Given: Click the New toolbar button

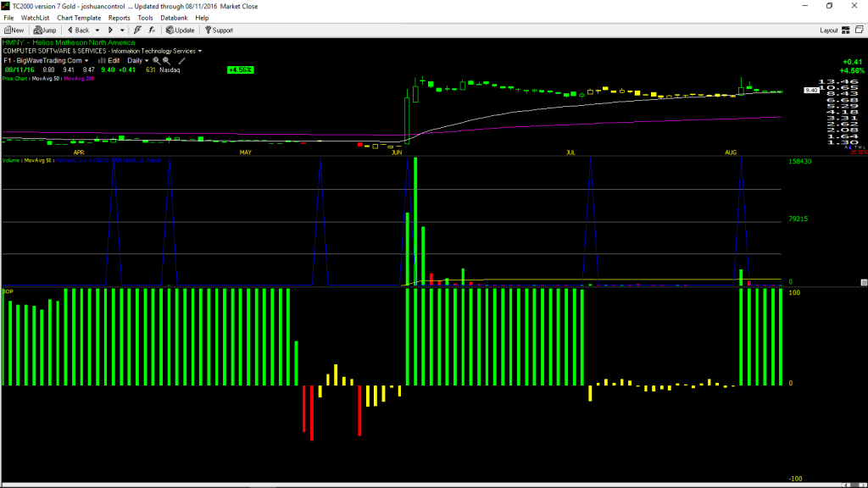Looking at the screenshot, I should [14, 30].
